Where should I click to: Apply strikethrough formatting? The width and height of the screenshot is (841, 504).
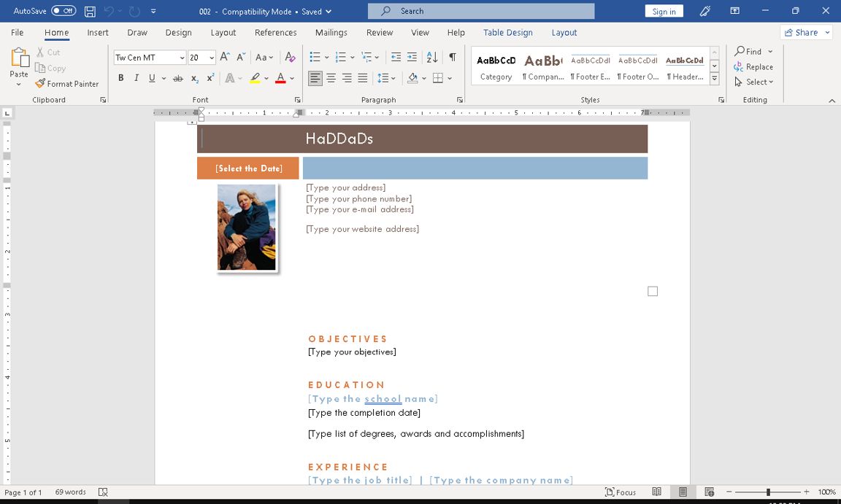tap(178, 78)
